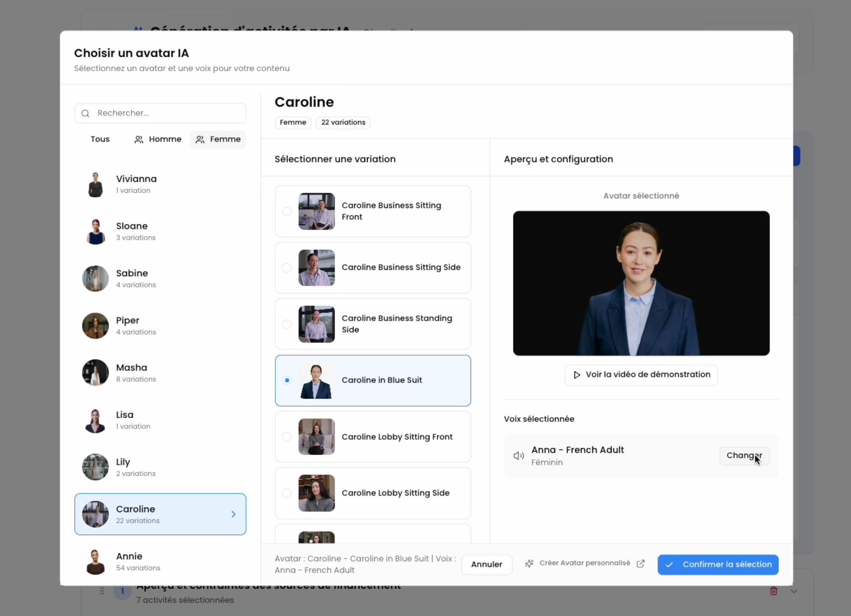Confirm with Confirmer la sélection button
This screenshot has width=851, height=616.
(x=718, y=564)
